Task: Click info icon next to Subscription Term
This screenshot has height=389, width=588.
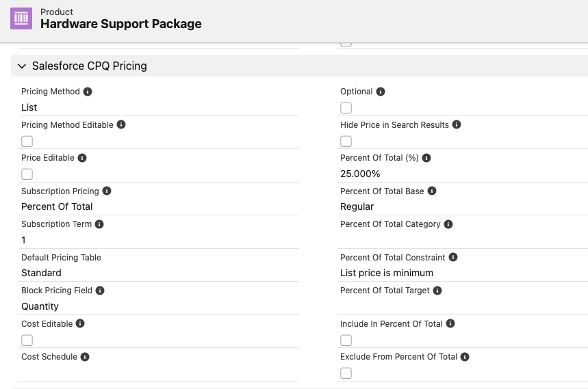Action: [99, 224]
